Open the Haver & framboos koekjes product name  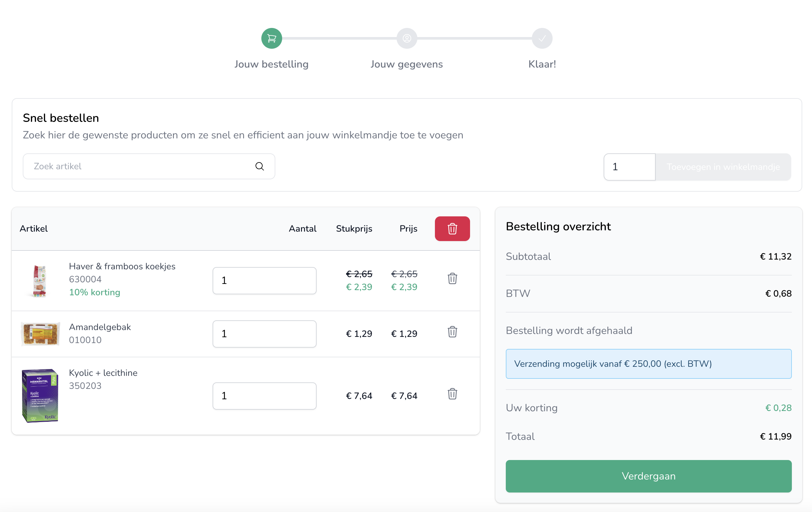[x=122, y=266]
